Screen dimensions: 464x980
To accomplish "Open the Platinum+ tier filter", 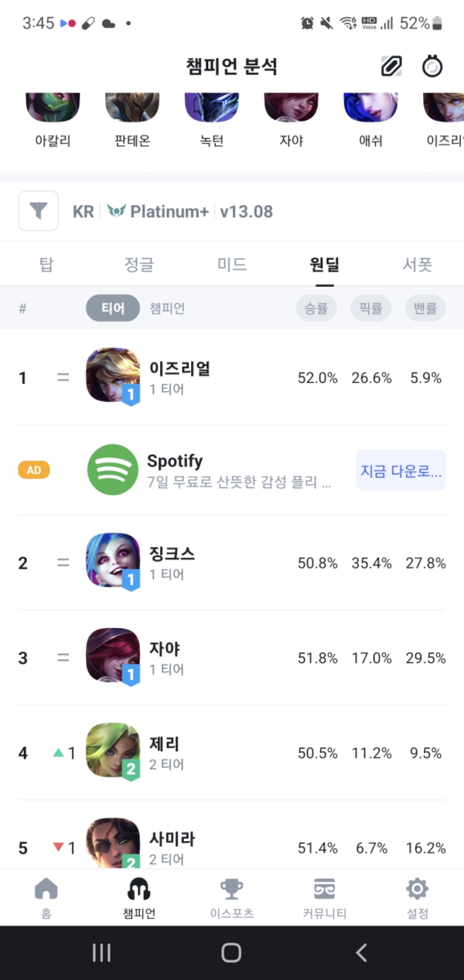I will (159, 211).
